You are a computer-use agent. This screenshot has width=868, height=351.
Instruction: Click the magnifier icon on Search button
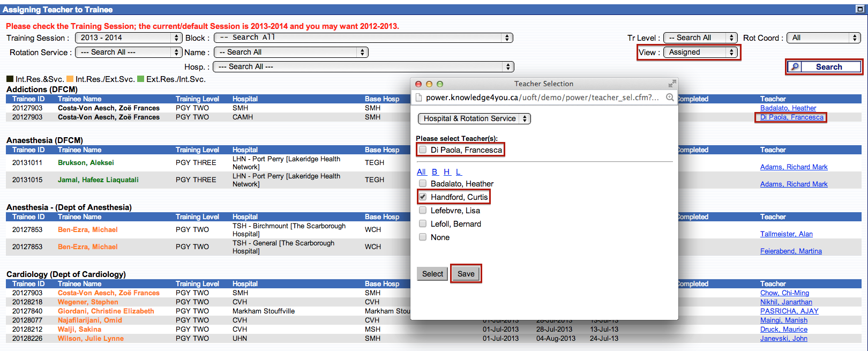(795, 67)
